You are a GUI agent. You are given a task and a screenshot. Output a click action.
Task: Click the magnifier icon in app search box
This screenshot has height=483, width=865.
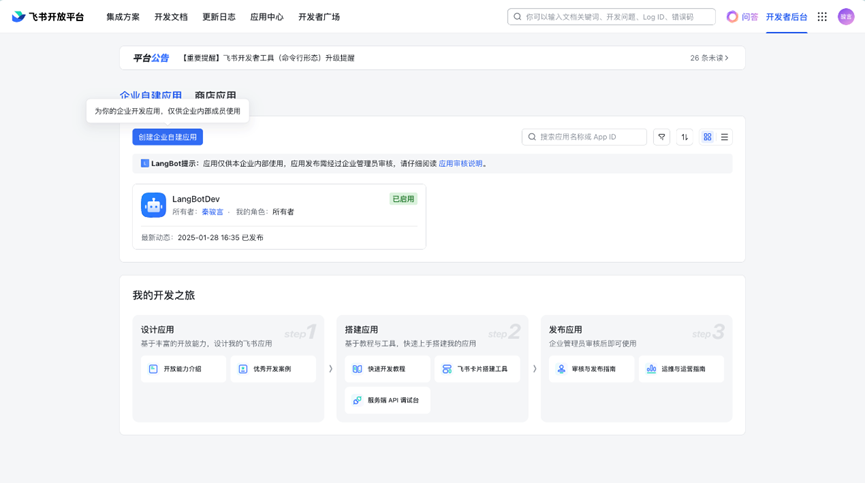(532, 137)
